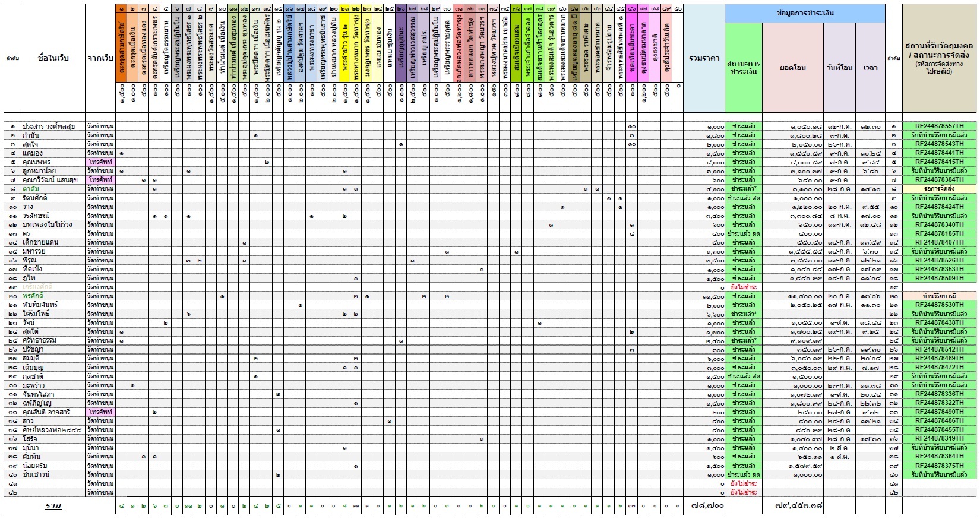Click the name cell 'กำนัน'
The height and width of the screenshot is (519, 980).
[x=53, y=135]
